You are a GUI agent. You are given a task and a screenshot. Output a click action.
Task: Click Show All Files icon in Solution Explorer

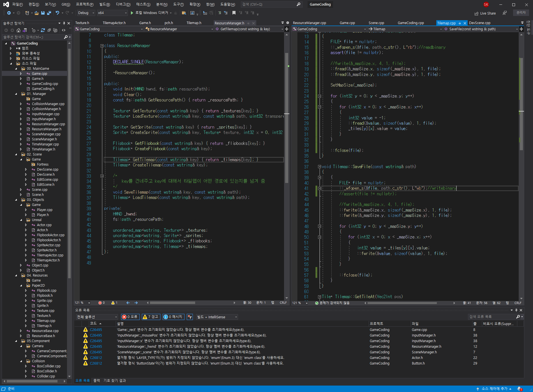tap(55, 30)
